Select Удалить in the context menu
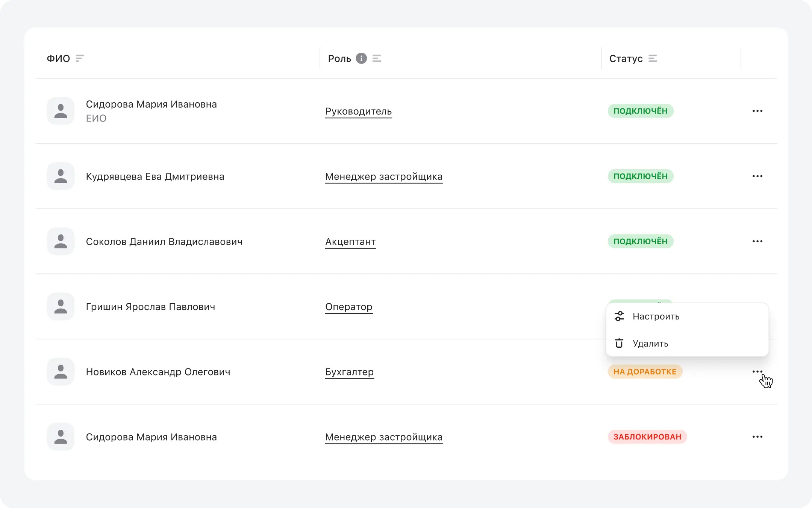The image size is (812, 508). click(x=650, y=344)
